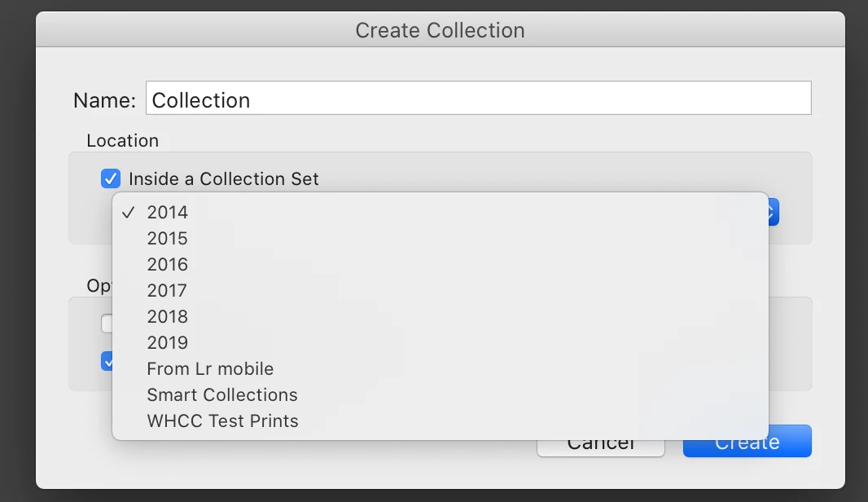Click the Name: label
This screenshot has height=502, width=868.
coord(104,100)
